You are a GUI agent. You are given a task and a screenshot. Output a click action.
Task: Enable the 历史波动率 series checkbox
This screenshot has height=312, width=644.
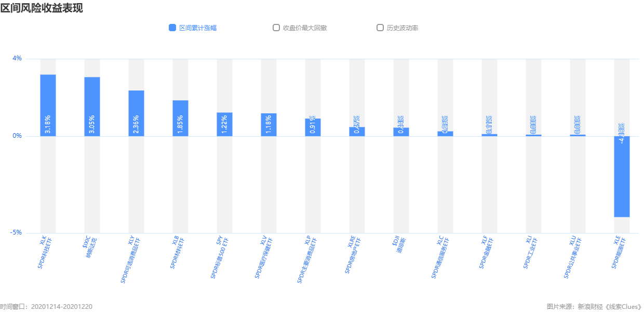point(380,28)
